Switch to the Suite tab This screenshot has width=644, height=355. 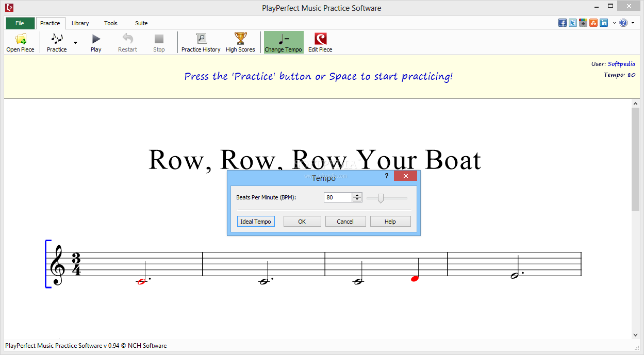tap(141, 23)
